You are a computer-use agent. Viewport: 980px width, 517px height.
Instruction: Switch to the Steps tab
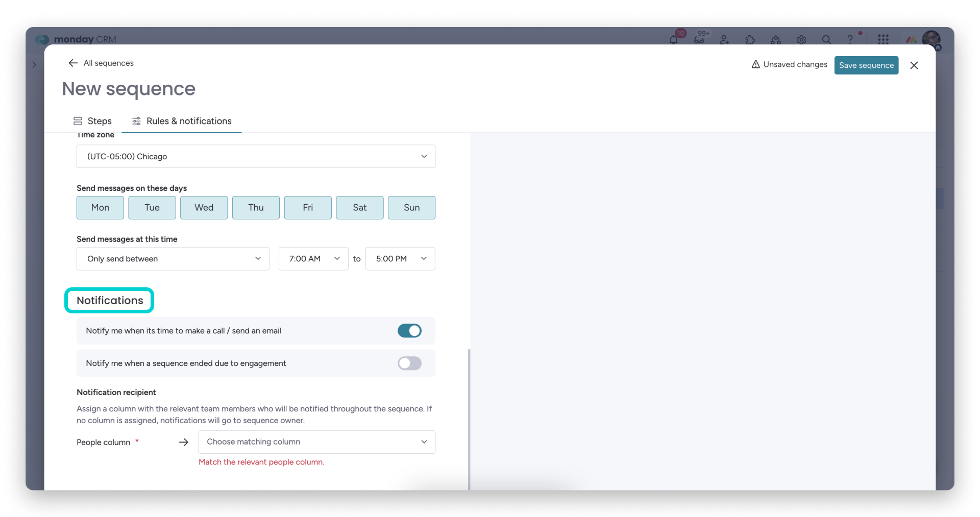tap(92, 121)
